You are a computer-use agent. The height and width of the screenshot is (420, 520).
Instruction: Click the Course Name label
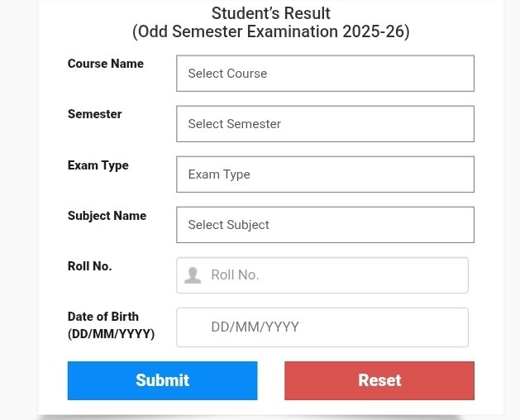pyautogui.click(x=106, y=64)
